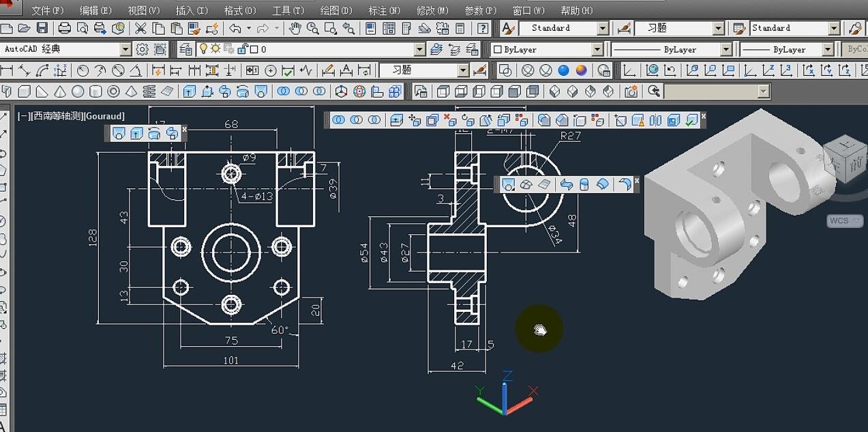868x432 pixels.
Task: Click the Open file folder icon
Action: pos(25,28)
